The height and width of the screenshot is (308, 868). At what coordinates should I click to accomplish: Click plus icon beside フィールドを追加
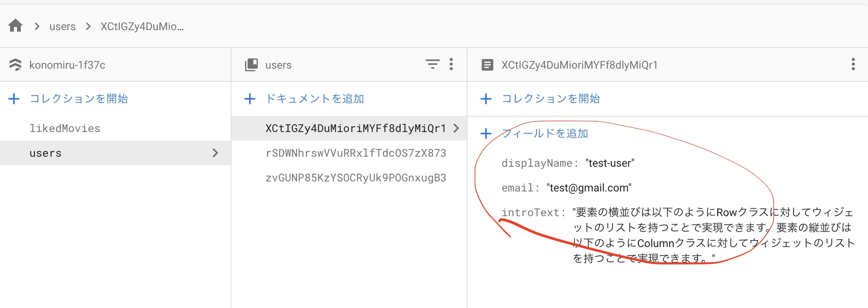click(x=486, y=134)
